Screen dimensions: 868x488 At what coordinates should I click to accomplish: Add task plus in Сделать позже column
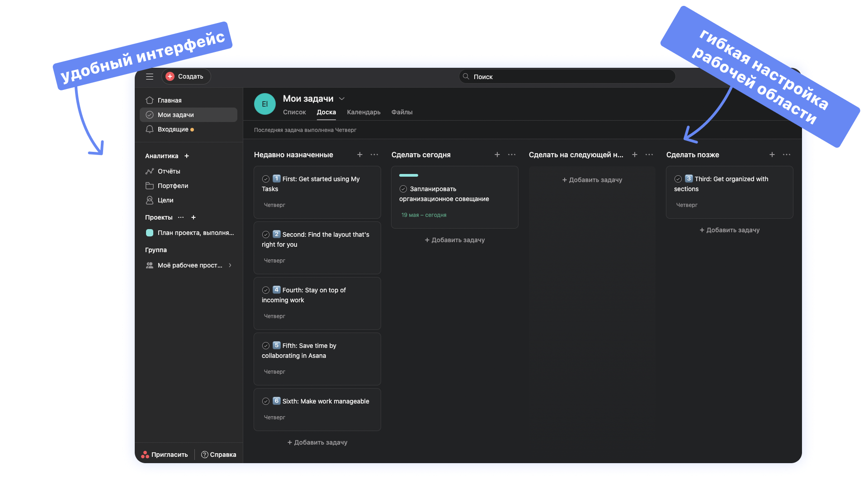click(772, 155)
